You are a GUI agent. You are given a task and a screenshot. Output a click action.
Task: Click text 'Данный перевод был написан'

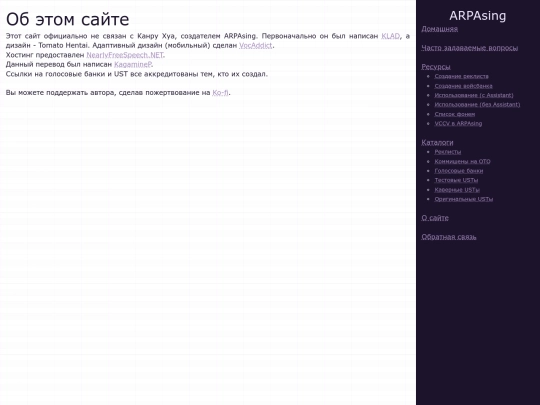tap(59, 64)
